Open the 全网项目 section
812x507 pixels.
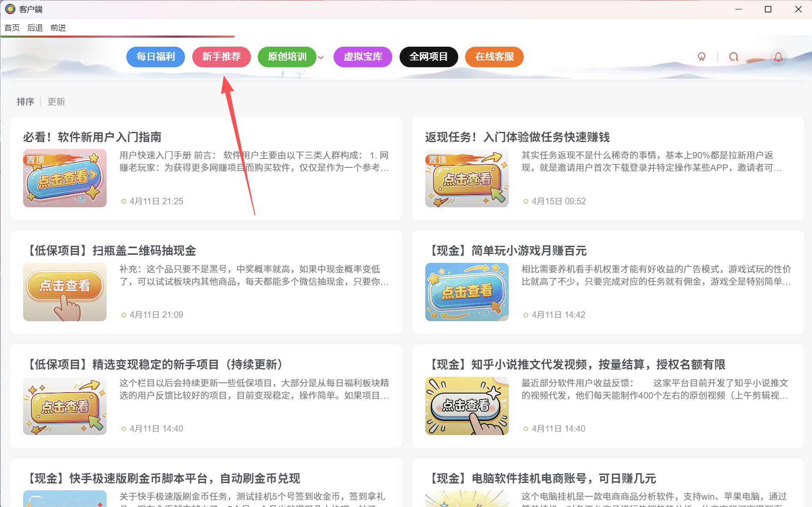click(x=429, y=57)
